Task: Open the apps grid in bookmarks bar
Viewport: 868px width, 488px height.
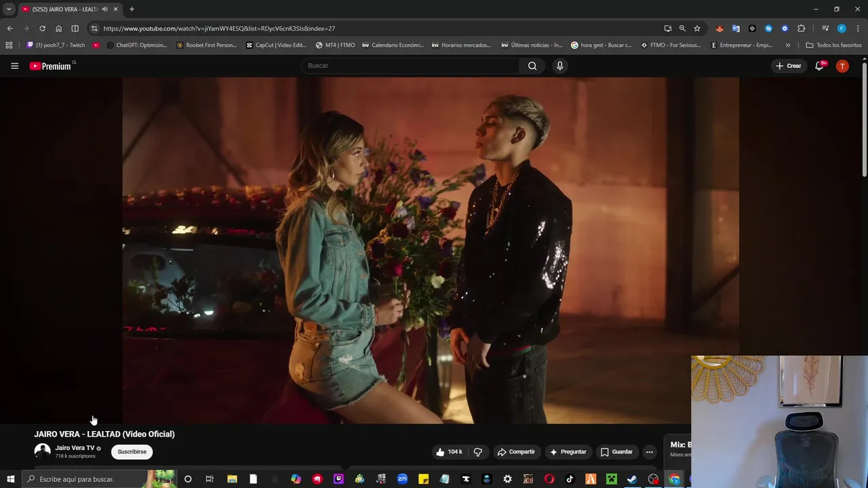Action: pos(9,45)
